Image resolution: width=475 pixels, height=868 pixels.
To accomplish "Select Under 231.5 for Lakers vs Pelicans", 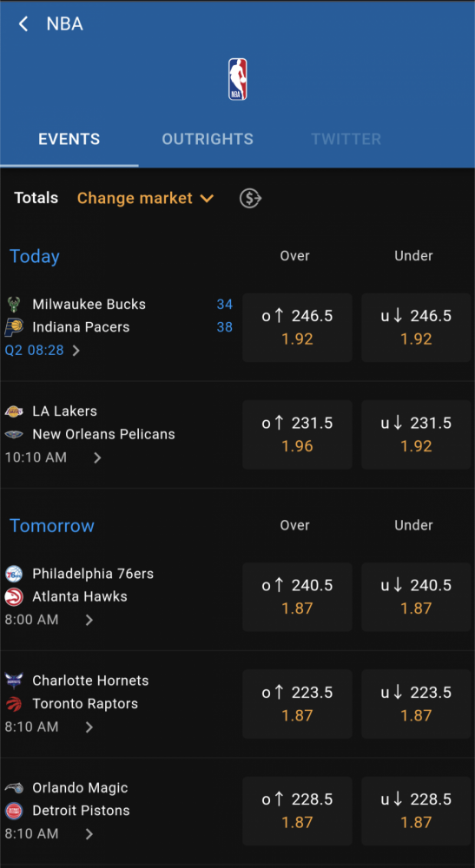I will [416, 435].
